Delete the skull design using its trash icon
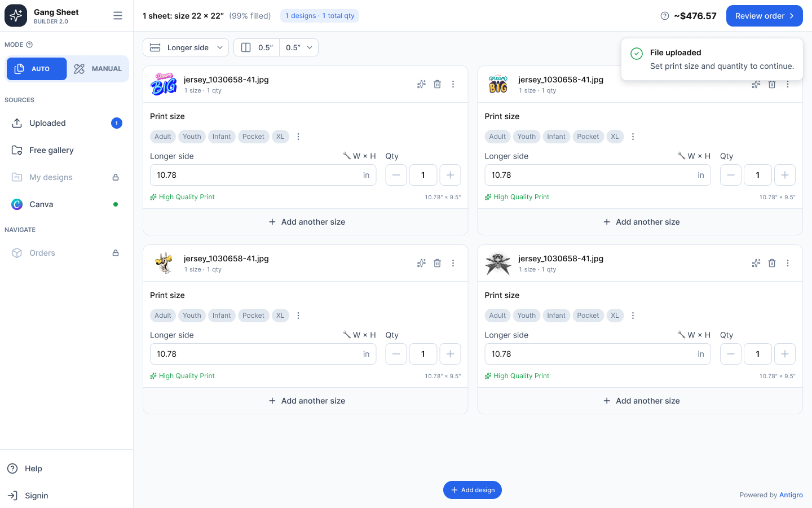812x508 pixels. point(772,263)
